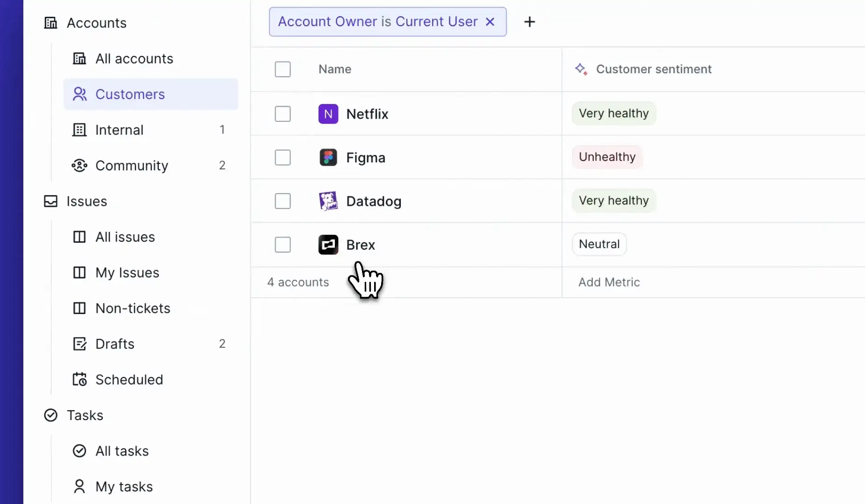Click the Netflix account logo icon
The height and width of the screenshot is (504, 865).
tap(328, 114)
